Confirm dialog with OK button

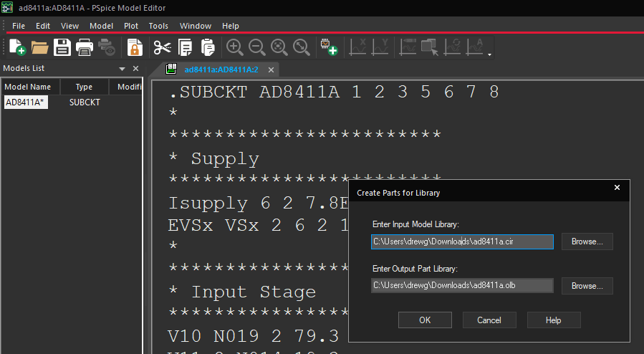[425, 320]
